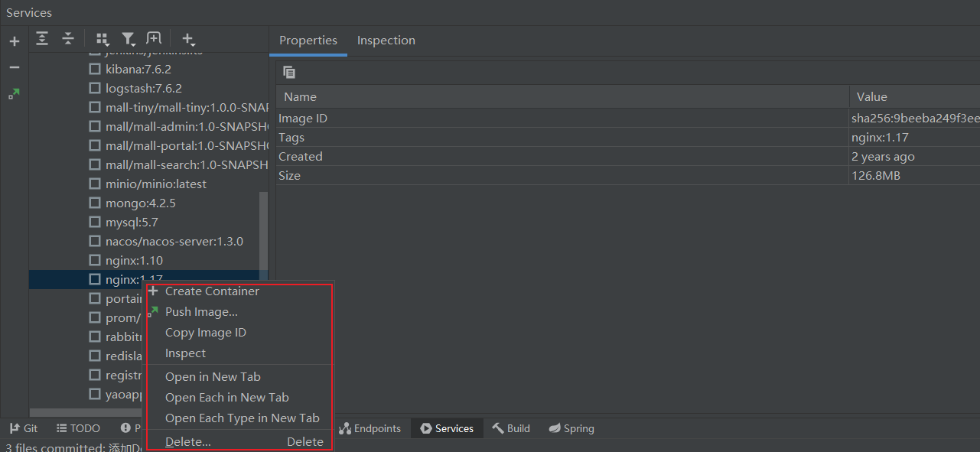Select the nginx:1.10 image
Image resolution: width=980 pixels, height=452 pixels.
pyautogui.click(x=134, y=260)
